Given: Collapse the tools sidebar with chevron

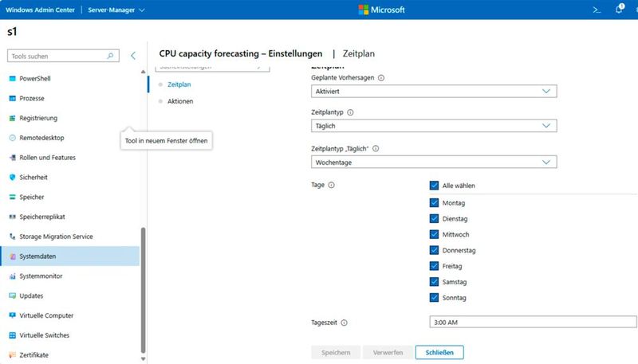Looking at the screenshot, I should point(133,56).
